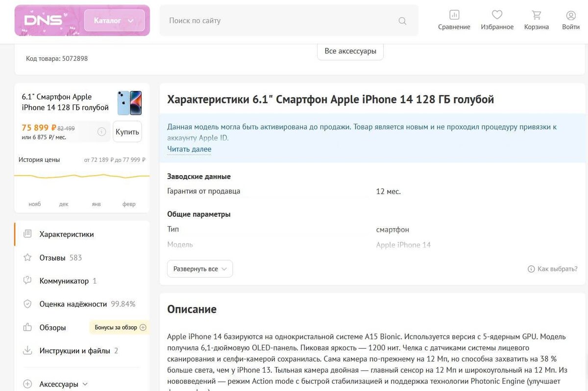The image size is (588, 391).
Task: Click the shield icon beside Оценка надёжности
Action: [27, 304]
